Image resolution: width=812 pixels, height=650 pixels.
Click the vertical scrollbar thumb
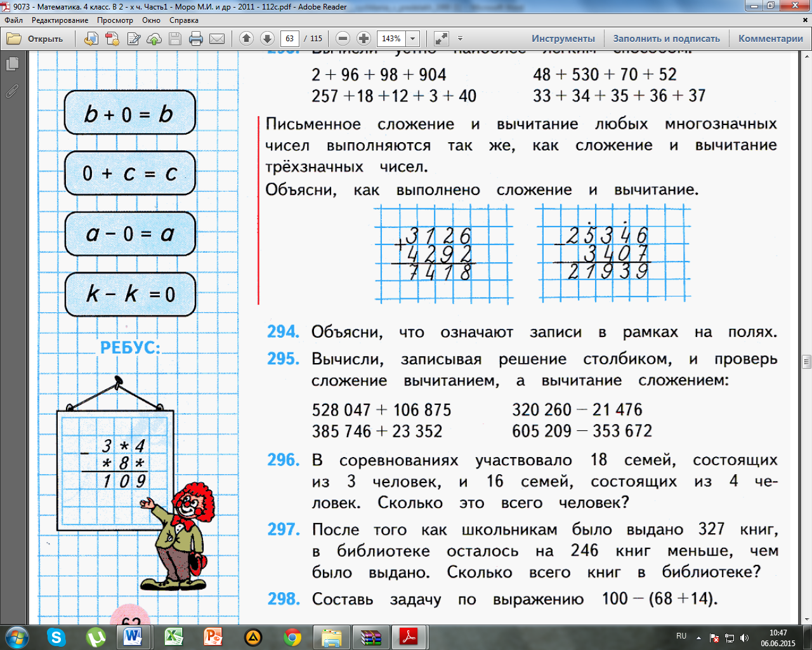click(x=806, y=362)
